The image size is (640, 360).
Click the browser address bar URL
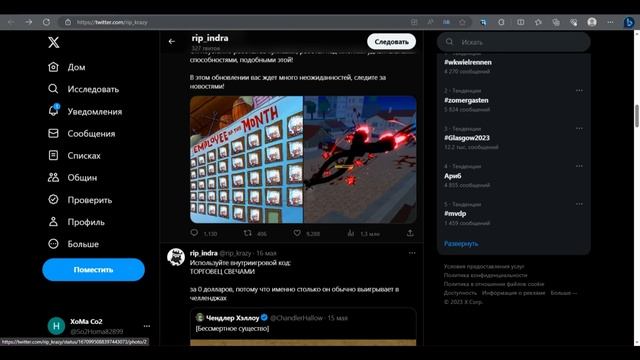[x=112, y=22]
